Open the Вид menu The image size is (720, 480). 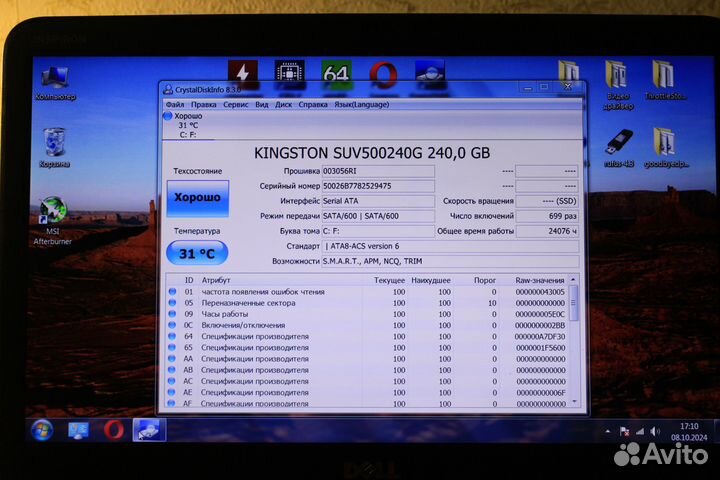(262, 105)
